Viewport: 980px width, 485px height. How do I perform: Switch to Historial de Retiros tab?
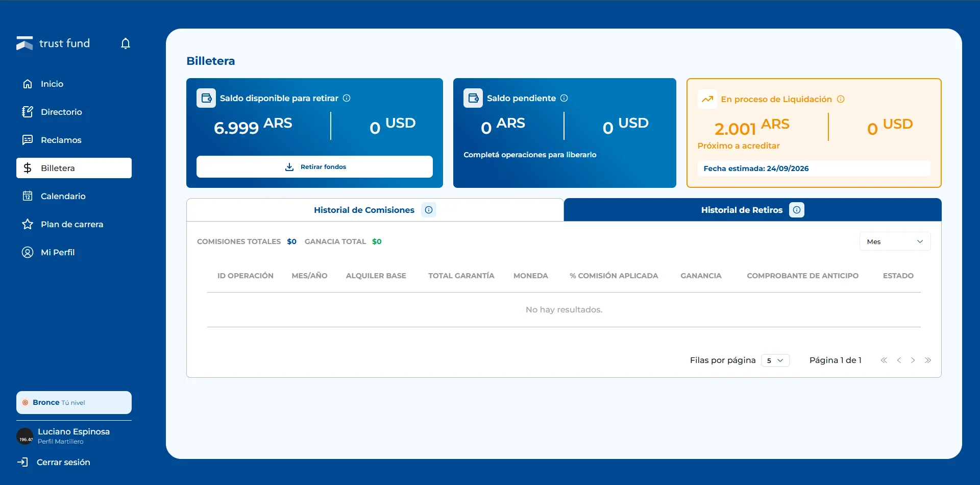click(x=753, y=210)
